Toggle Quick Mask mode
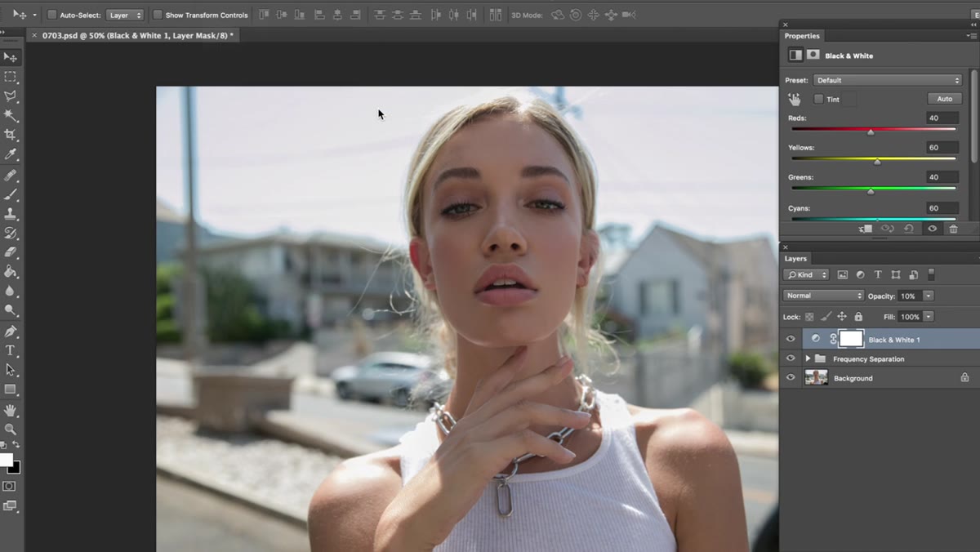Screen dimensions: 980x552 click(9, 486)
